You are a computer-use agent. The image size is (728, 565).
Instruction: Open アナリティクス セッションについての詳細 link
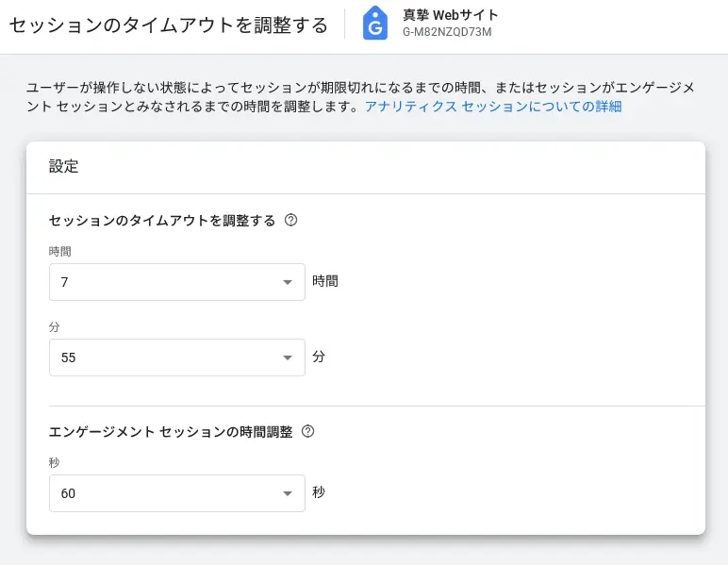(x=493, y=107)
